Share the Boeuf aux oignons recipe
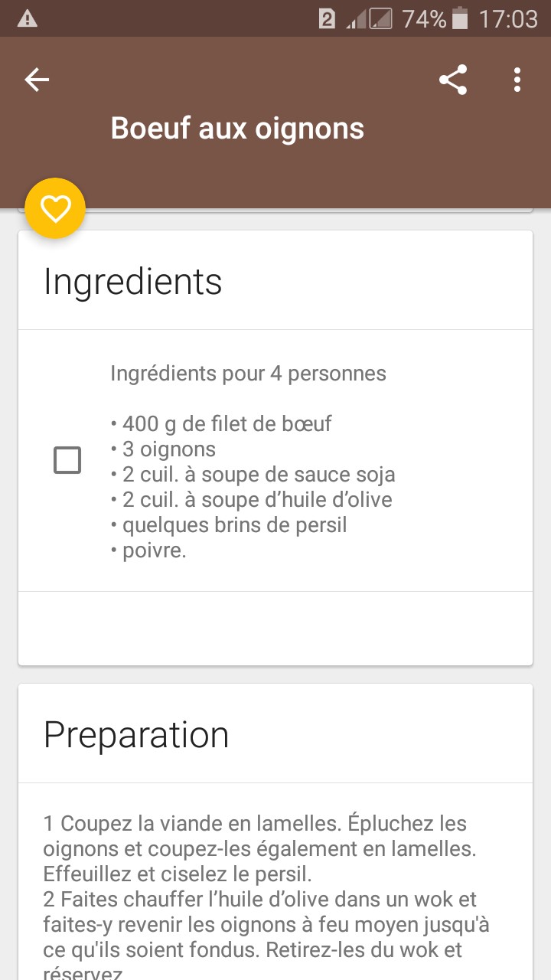 click(453, 80)
